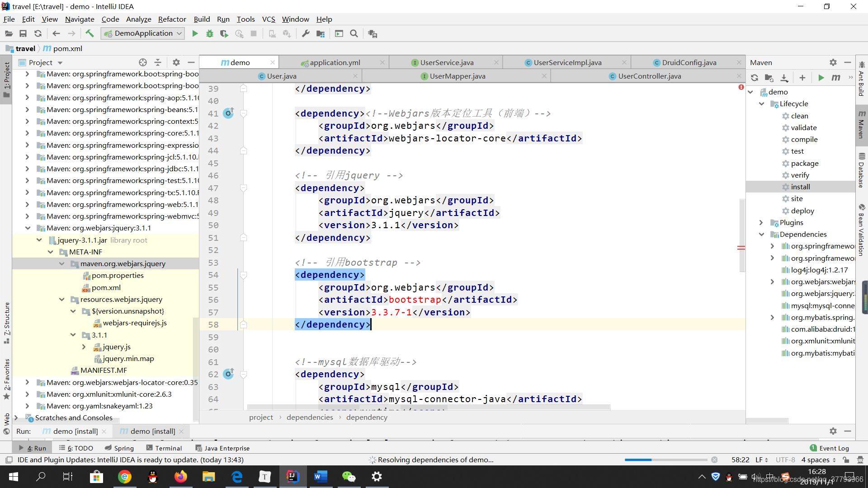This screenshot has width=868, height=488.
Task: Click Download Sources icon in Maven panel
Action: pyautogui.click(x=784, y=78)
